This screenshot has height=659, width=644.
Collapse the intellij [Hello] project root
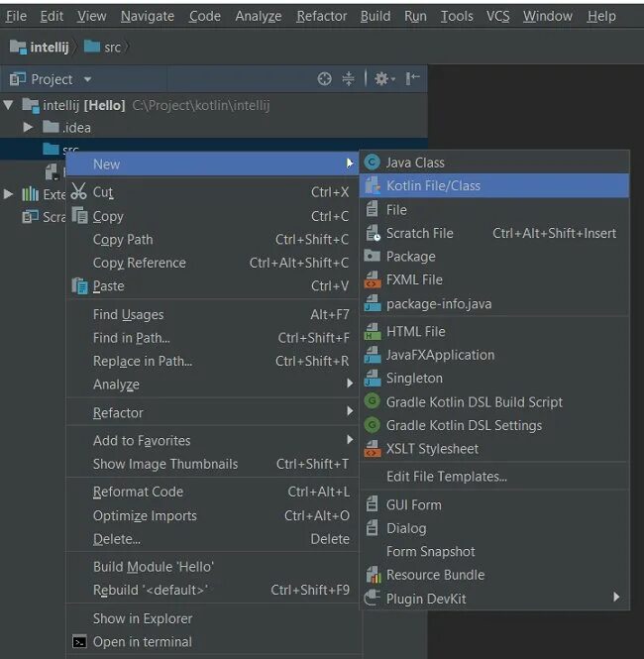pyautogui.click(x=8, y=105)
